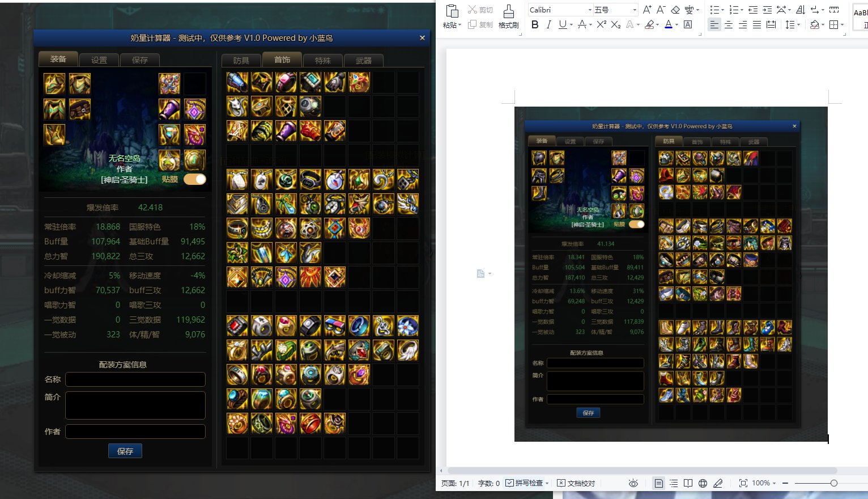The height and width of the screenshot is (499, 868).
Task: Click the character border icon
Action: (x=688, y=24)
